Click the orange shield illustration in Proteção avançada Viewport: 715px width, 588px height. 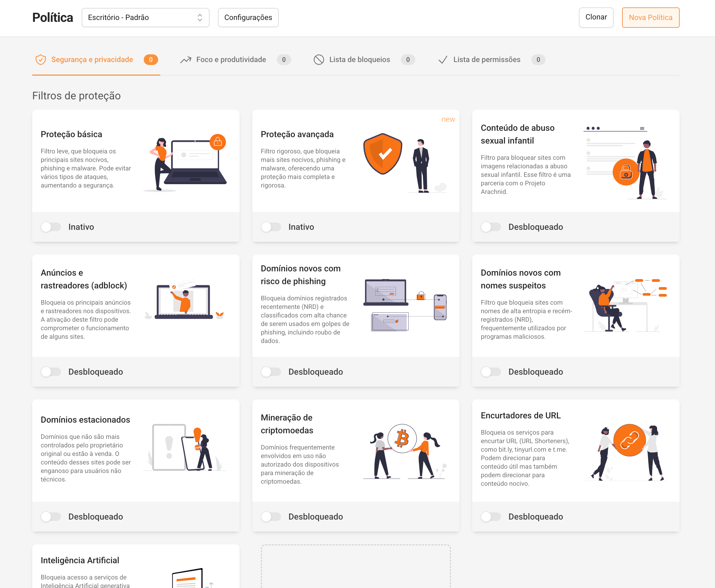click(383, 154)
